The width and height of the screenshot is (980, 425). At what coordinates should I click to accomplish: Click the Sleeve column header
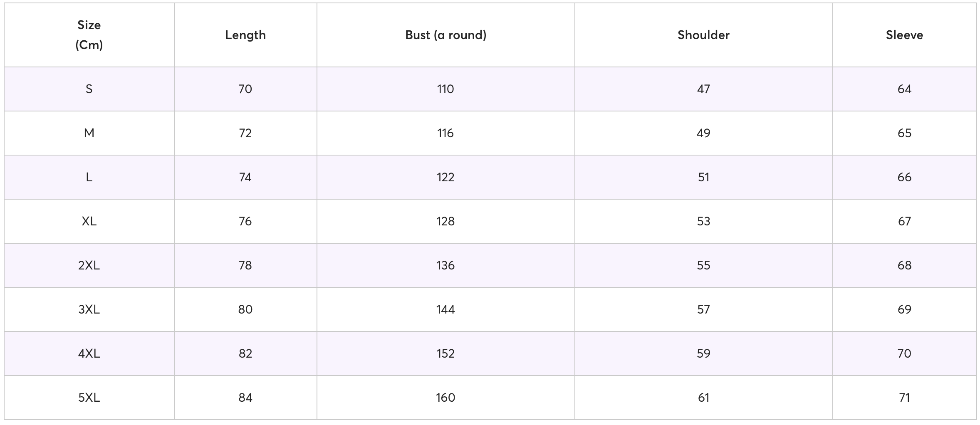(905, 35)
